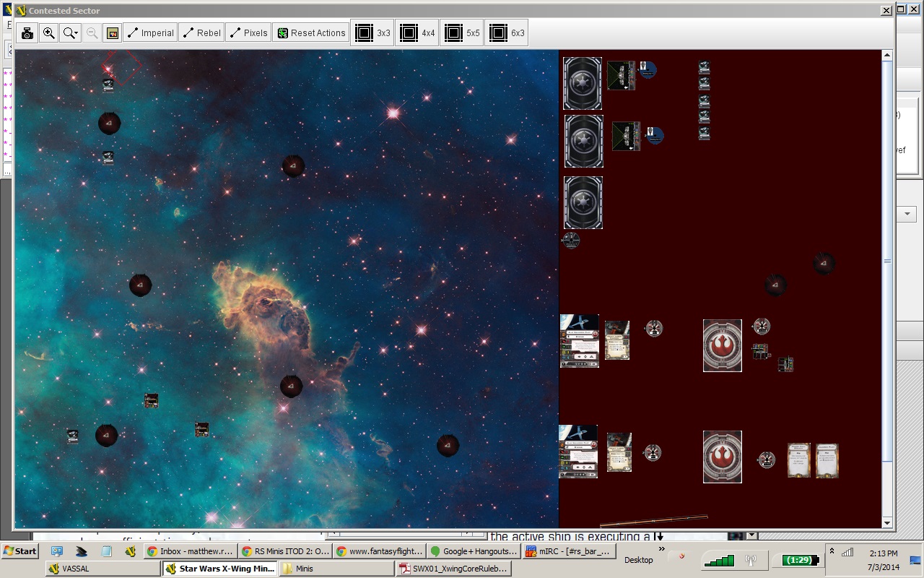924x578 pixels.
Task: Choose the 6x3 board size
Action: pyautogui.click(x=507, y=33)
